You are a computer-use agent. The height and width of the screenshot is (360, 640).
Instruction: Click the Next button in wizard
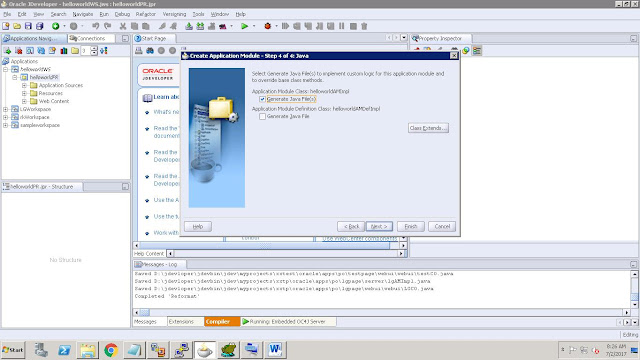coord(379,227)
